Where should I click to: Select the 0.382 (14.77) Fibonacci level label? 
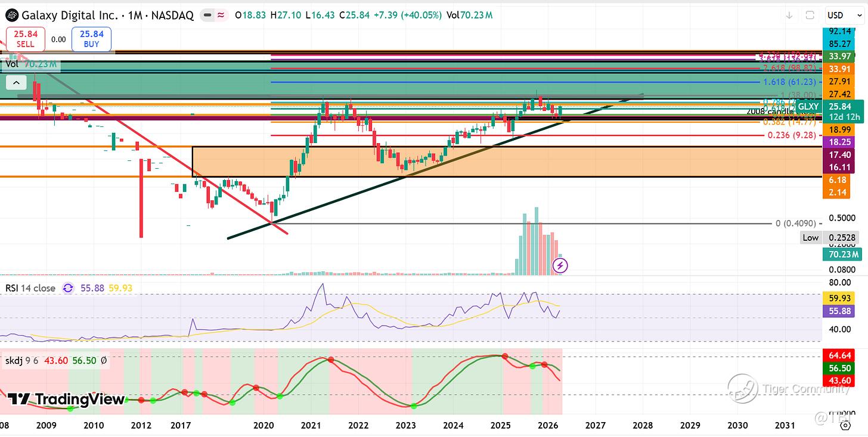point(791,122)
